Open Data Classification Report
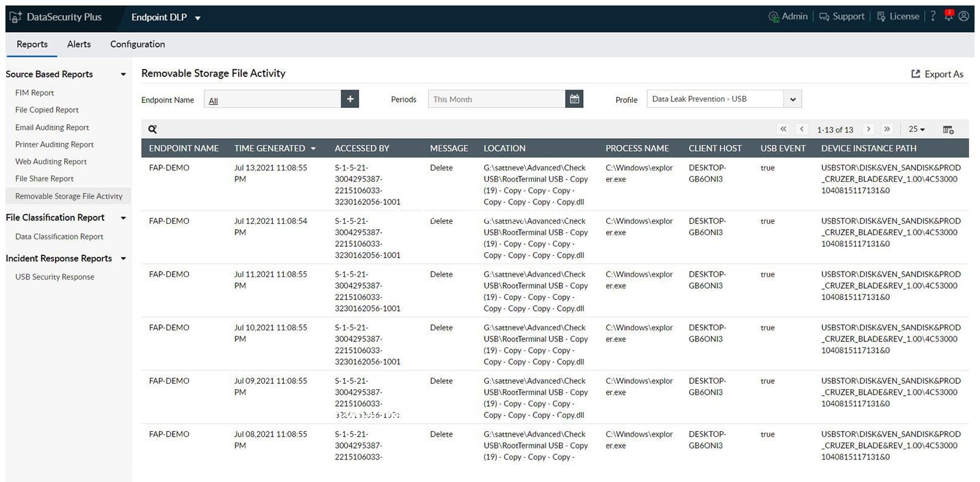Screen dimensions: 980x482 59,236
